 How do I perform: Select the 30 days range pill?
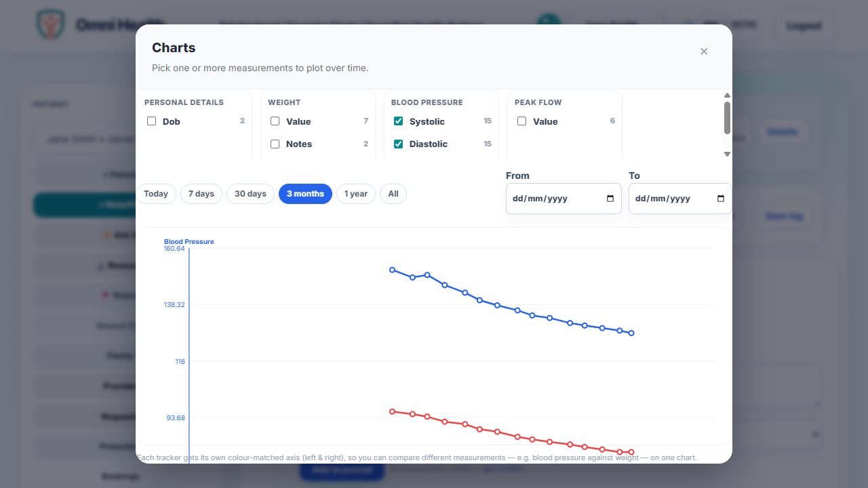(250, 194)
